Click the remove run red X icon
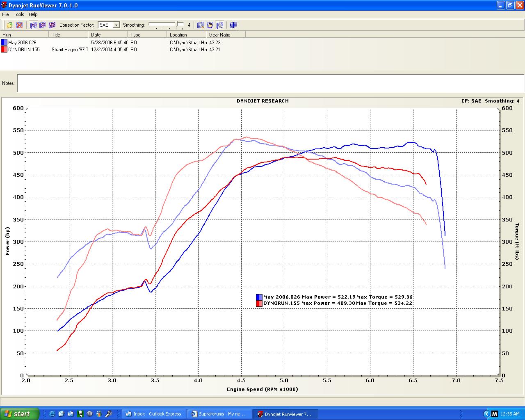 pos(19,25)
